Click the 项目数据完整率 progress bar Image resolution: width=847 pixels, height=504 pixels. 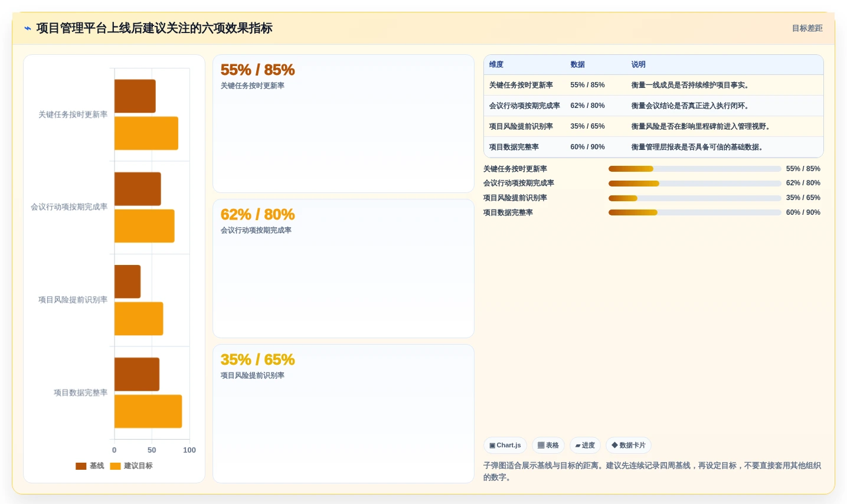(x=695, y=212)
